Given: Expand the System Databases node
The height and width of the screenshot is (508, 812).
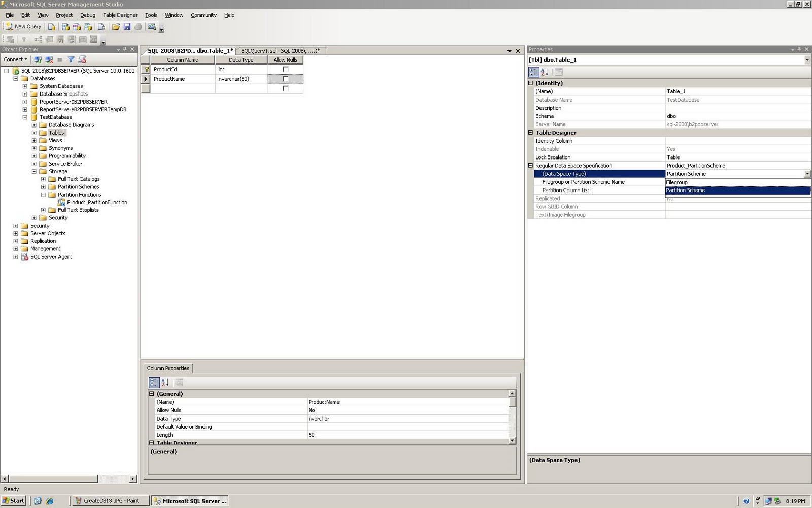Looking at the screenshot, I should 25,86.
